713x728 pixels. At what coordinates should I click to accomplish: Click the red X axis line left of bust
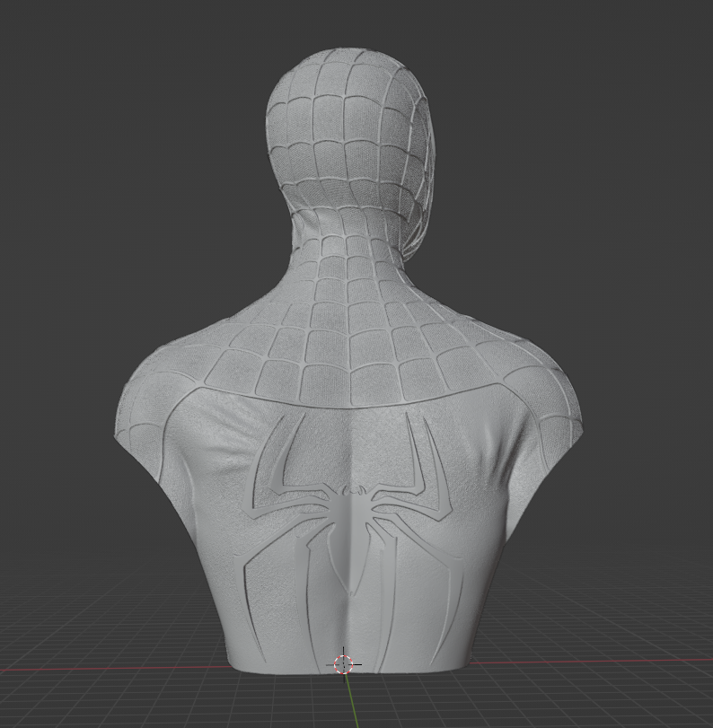pyautogui.click(x=108, y=669)
